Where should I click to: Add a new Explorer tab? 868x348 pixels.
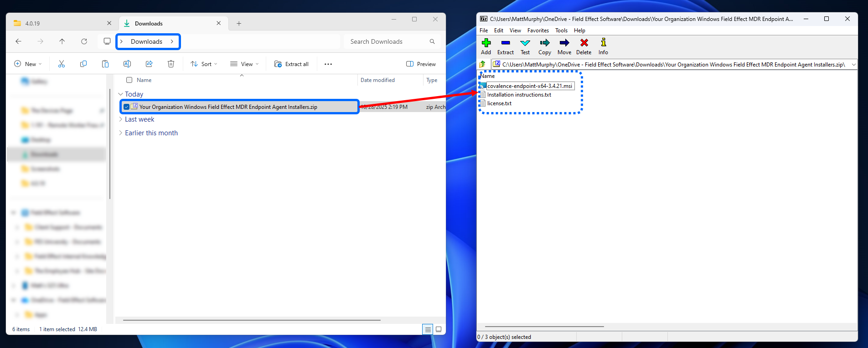click(x=239, y=23)
